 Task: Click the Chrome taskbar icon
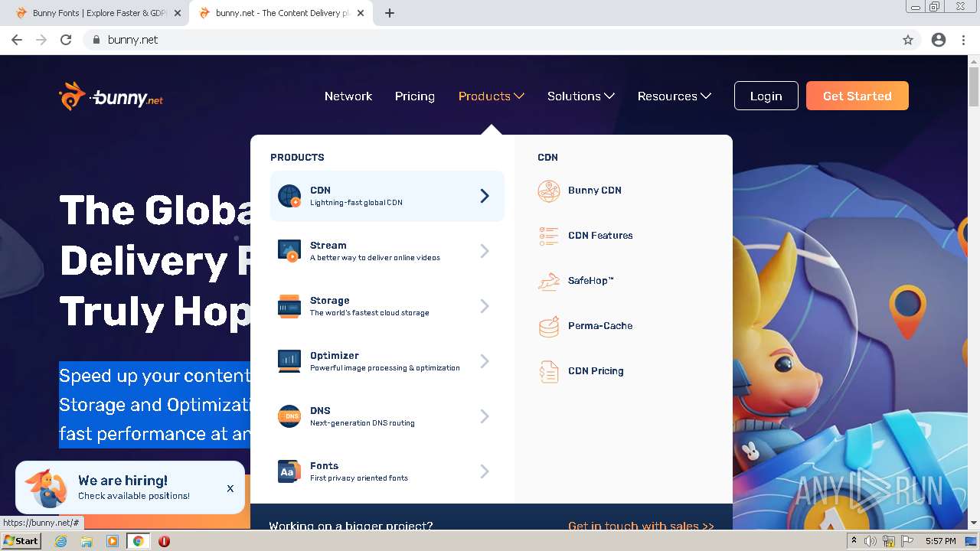pos(138,541)
